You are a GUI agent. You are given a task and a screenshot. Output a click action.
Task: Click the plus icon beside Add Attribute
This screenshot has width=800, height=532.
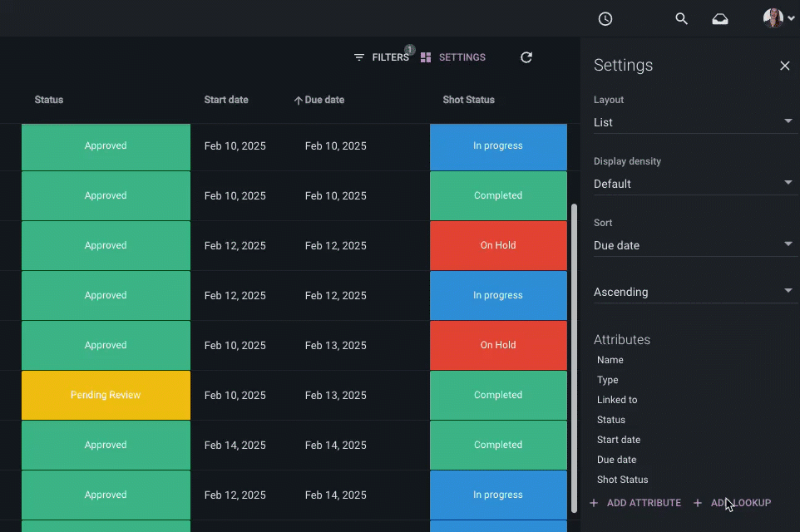[x=594, y=503]
